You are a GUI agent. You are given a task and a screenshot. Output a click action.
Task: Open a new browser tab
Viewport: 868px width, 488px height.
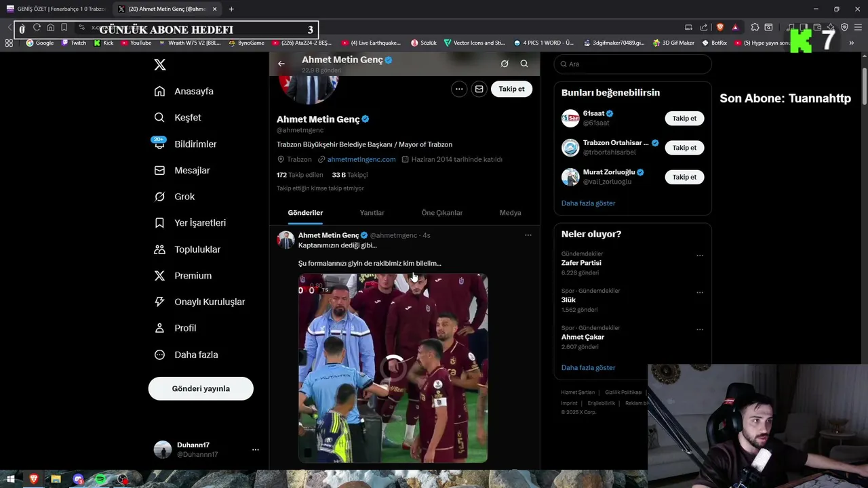231,9
